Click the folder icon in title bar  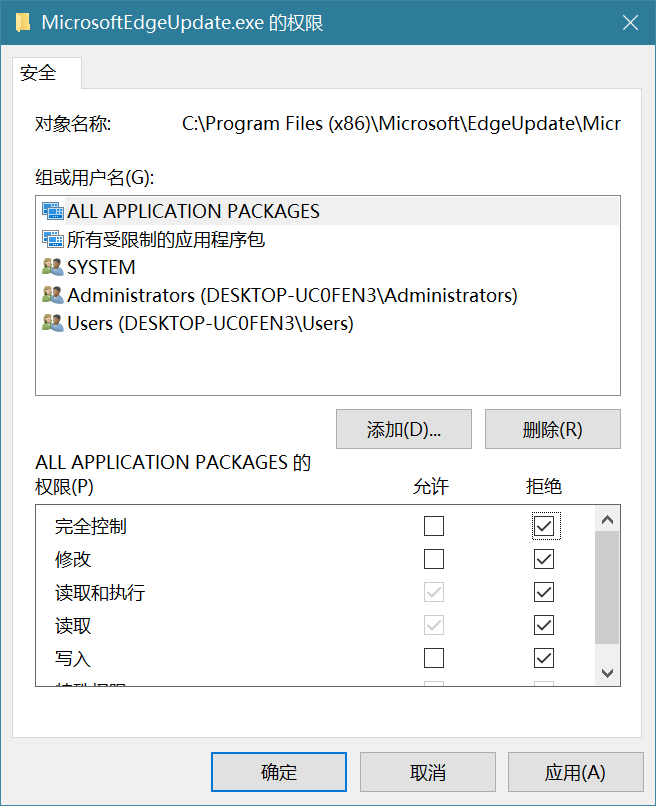tap(25, 22)
